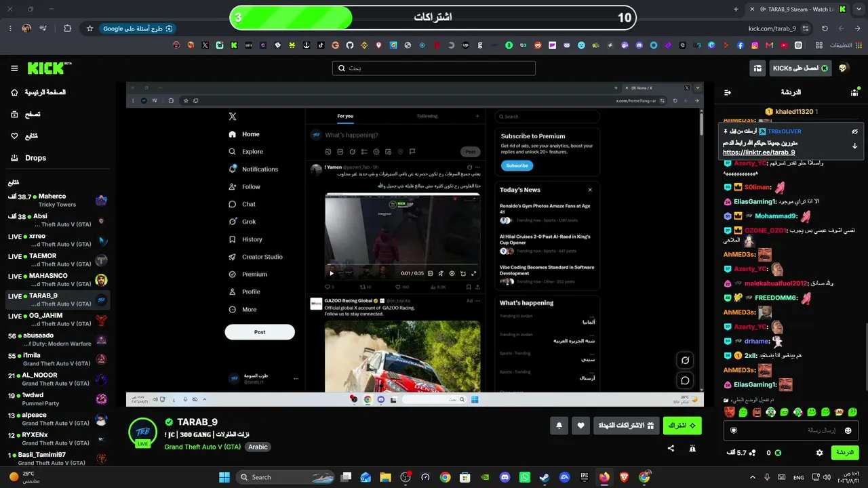Open browser extensions puzzle icon
The width and height of the screenshot is (868, 488).
[67, 28]
